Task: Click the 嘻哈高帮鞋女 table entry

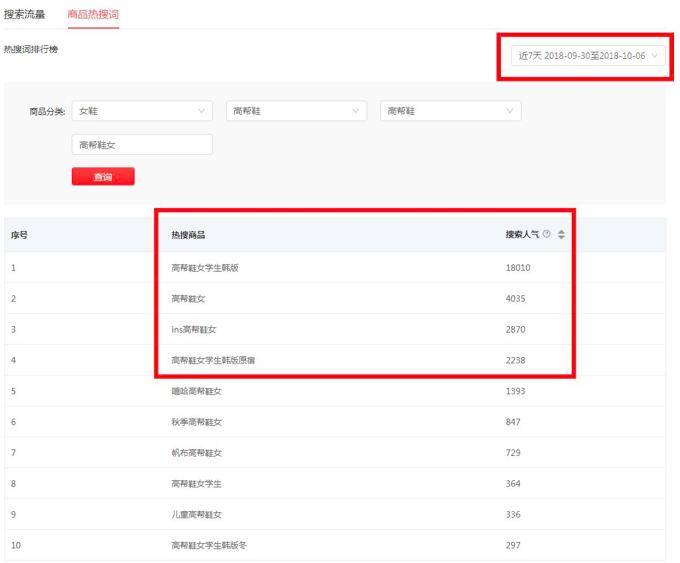Action: (196, 391)
